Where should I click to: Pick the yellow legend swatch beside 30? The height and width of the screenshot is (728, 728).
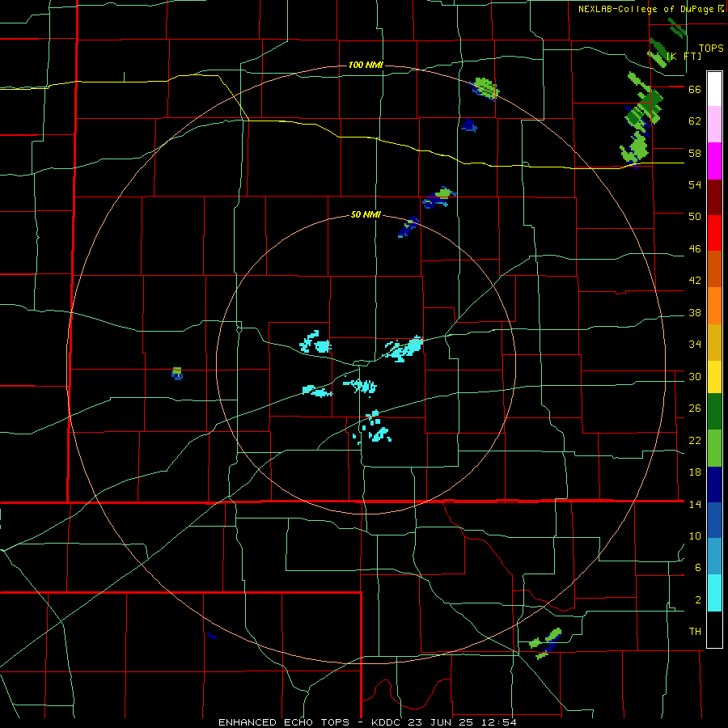point(714,377)
